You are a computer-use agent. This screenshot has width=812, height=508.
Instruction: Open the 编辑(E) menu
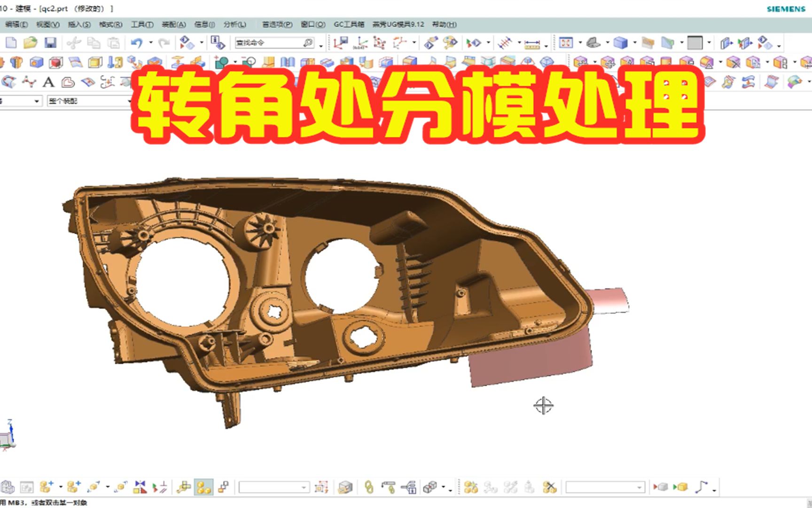point(16,24)
